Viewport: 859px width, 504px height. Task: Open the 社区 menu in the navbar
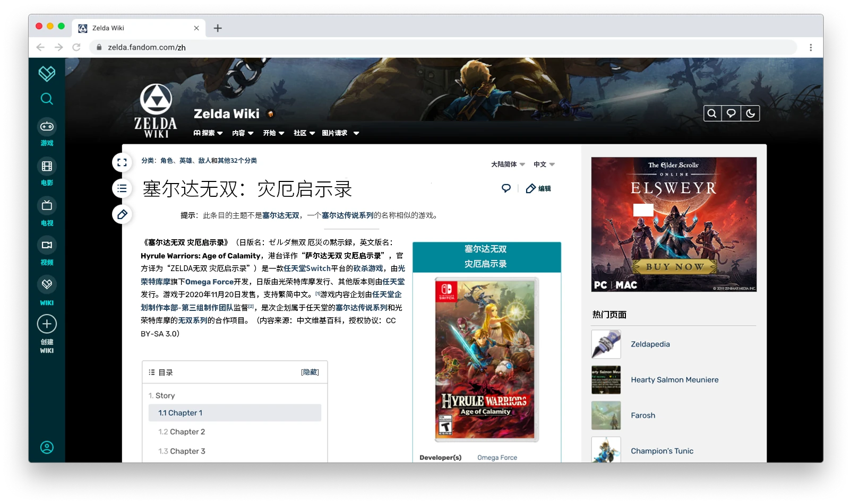(x=303, y=133)
